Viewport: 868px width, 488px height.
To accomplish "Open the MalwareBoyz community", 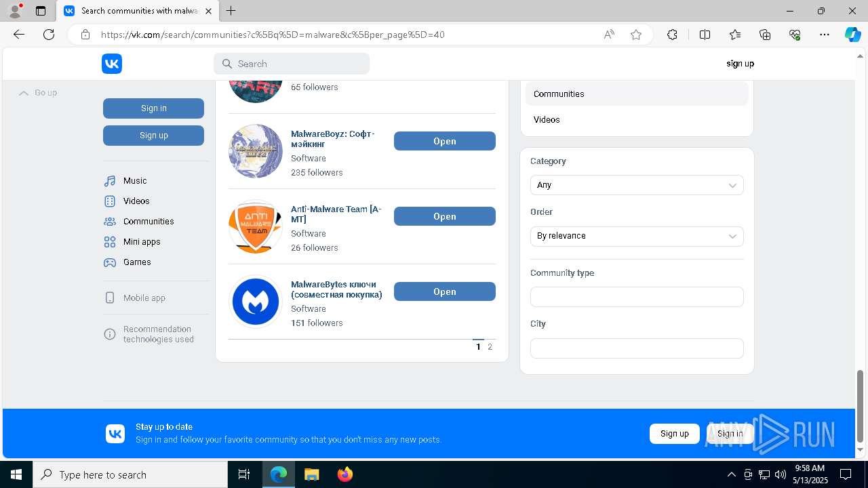I will pos(445,141).
